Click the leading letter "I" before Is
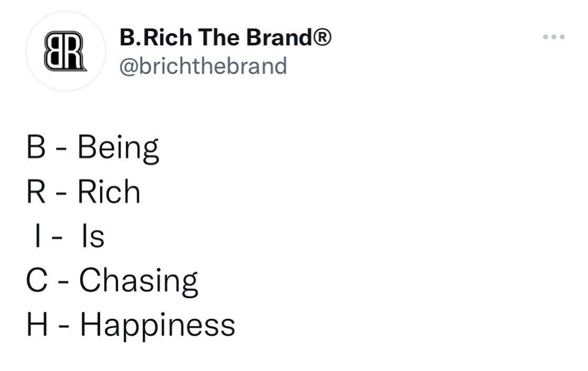 [35, 236]
